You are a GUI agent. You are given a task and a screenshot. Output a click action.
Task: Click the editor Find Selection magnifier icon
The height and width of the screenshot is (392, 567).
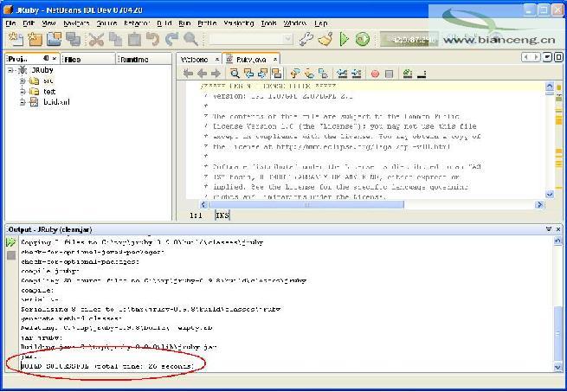[235, 74]
